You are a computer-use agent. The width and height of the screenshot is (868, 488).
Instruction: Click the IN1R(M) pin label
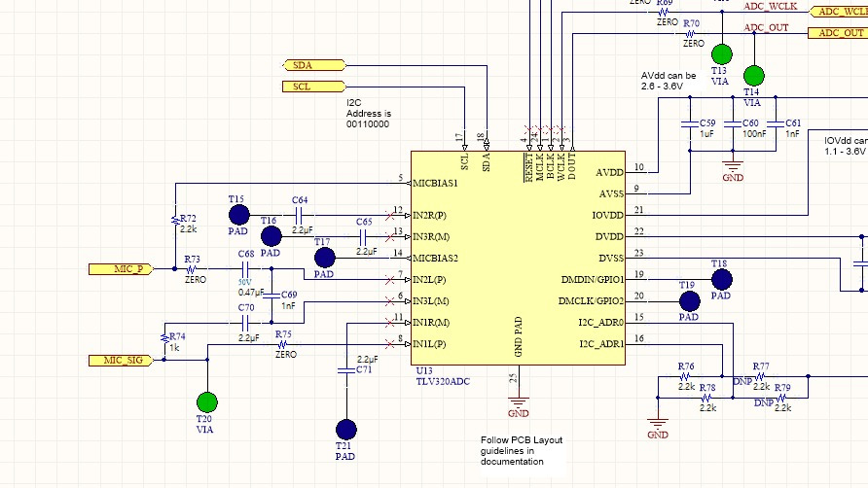pos(431,323)
